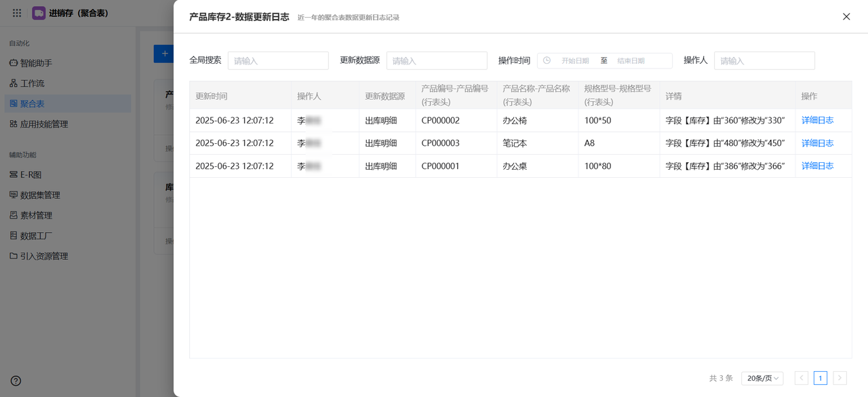Select 应用技能管理 sidebar item

pos(43,124)
